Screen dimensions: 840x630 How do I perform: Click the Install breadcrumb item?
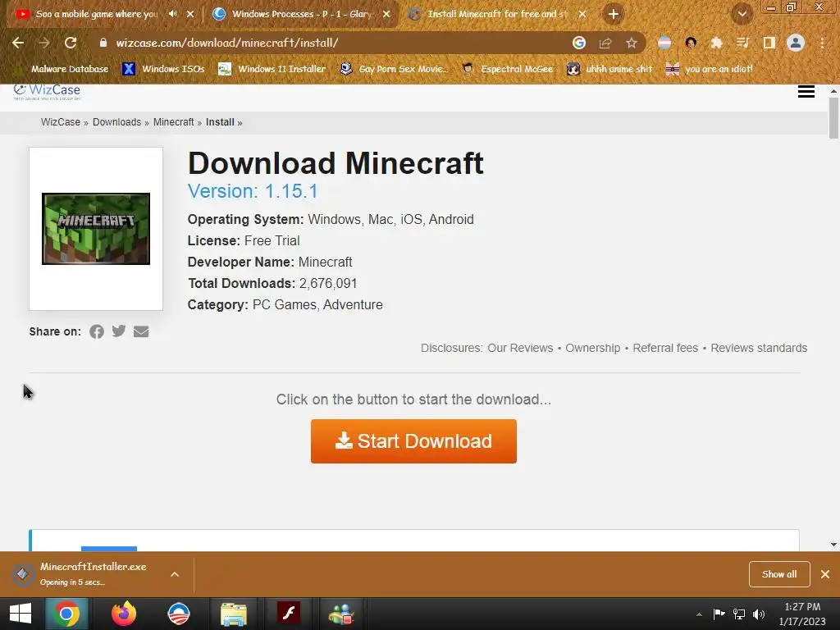tap(220, 122)
